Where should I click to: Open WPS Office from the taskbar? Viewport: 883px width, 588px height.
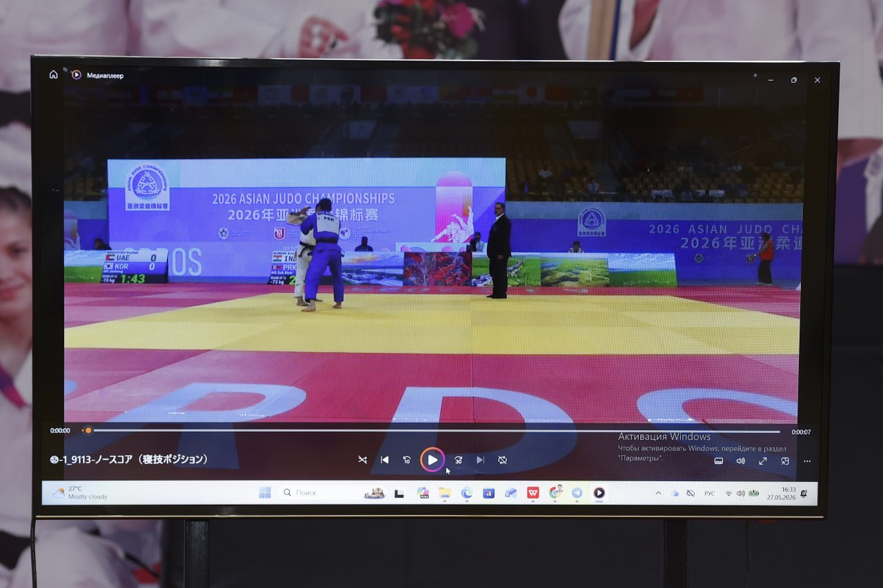click(x=533, y=493)
